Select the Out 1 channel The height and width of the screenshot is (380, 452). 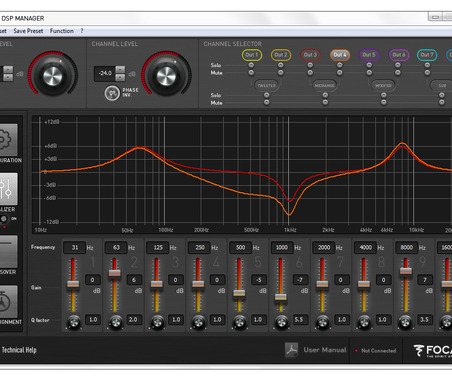click(252, 55)
